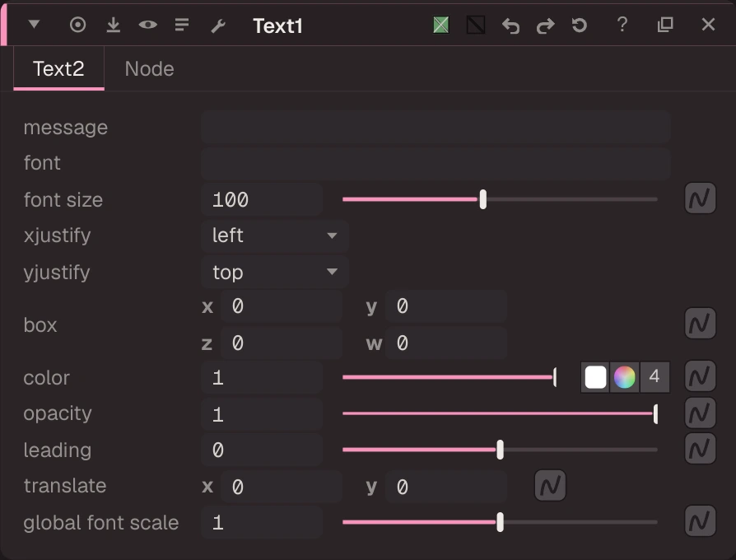Open animation menu for translate

pyautogui.click(x=550, y=485)
